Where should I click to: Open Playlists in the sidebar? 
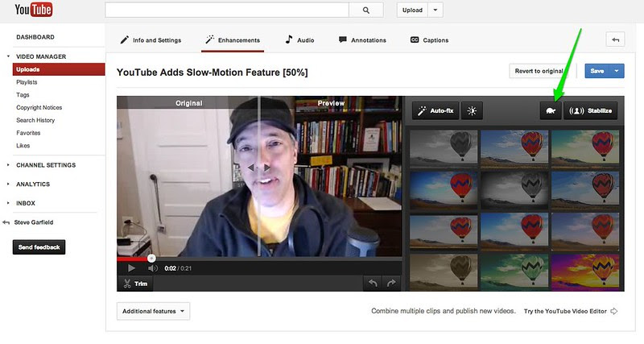point(27,82)
